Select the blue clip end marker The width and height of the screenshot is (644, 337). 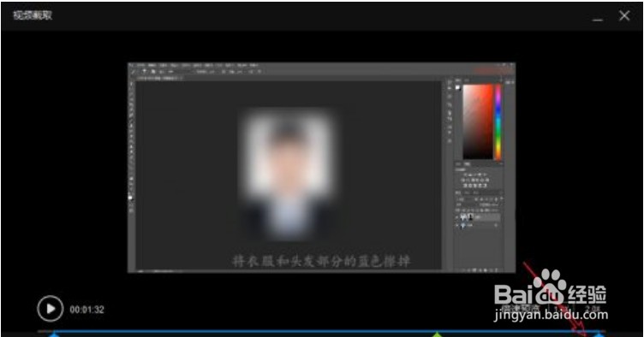pos(599,334)
